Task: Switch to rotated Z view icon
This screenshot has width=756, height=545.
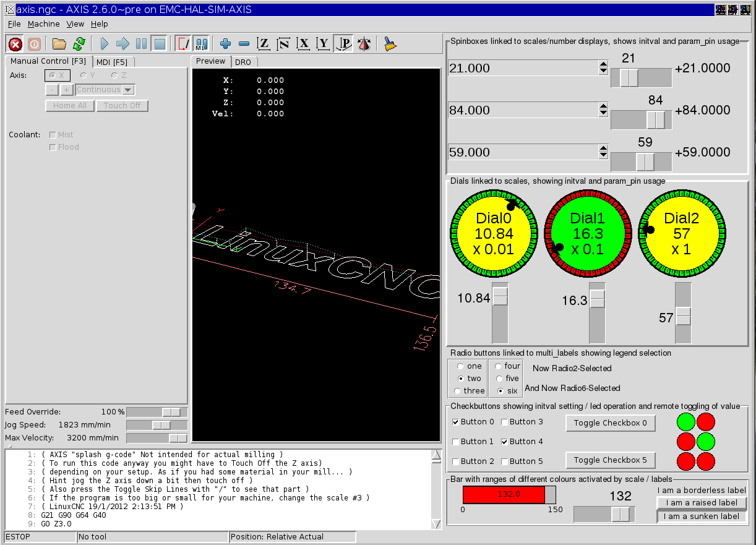Action: click(x=284, y=44)
